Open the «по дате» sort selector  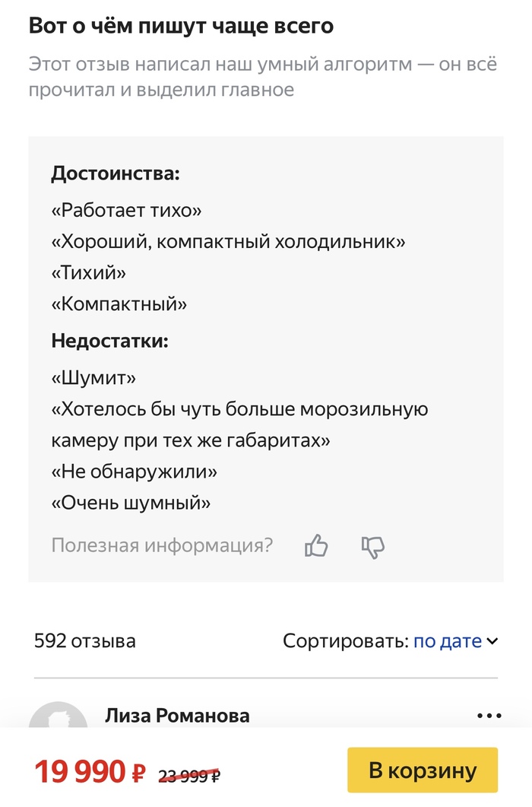click(448, 641)
